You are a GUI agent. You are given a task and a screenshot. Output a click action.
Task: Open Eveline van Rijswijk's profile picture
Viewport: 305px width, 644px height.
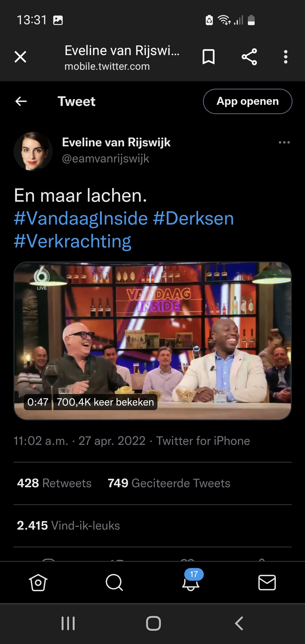pos(33,151)
